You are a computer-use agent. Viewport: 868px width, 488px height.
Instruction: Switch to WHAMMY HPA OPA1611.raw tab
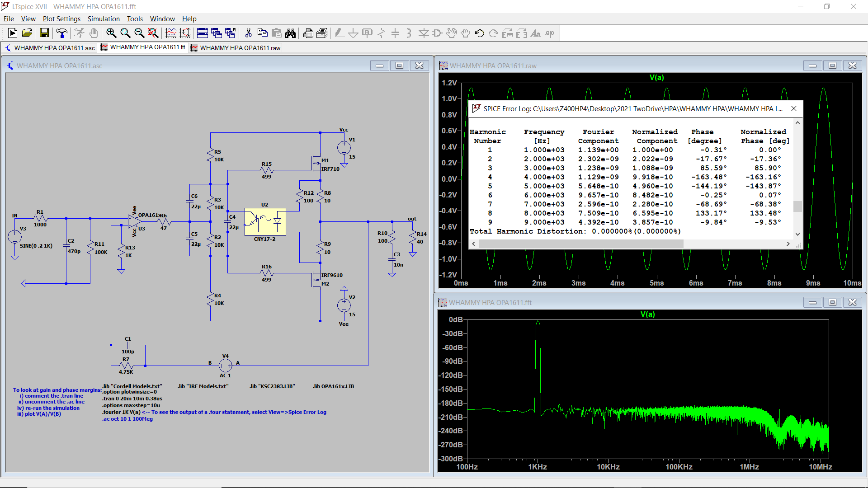tap(236, 48)
